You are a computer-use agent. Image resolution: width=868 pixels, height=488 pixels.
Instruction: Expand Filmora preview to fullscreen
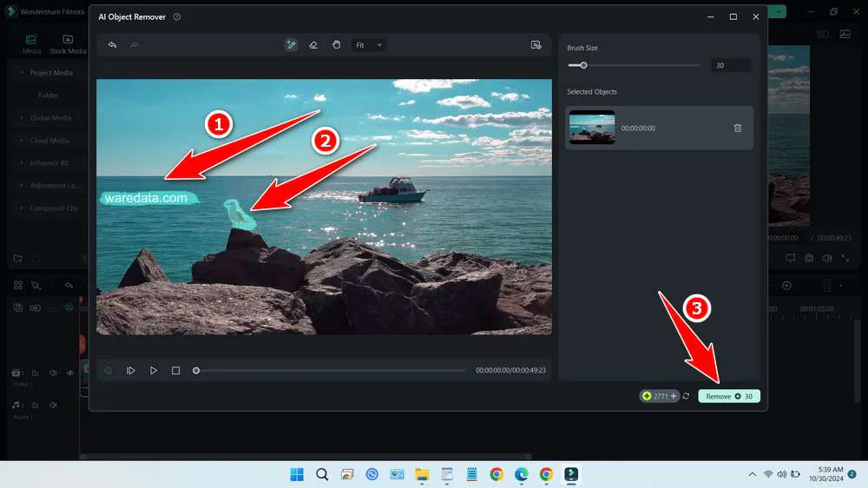pyautogui.click(x=845, y=258)
